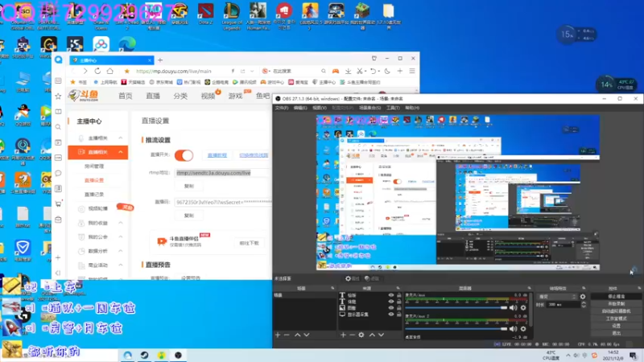644x362 pixels.
Task: Open the 直播教程 link next to the live switch
Action: tap(217, 155)
